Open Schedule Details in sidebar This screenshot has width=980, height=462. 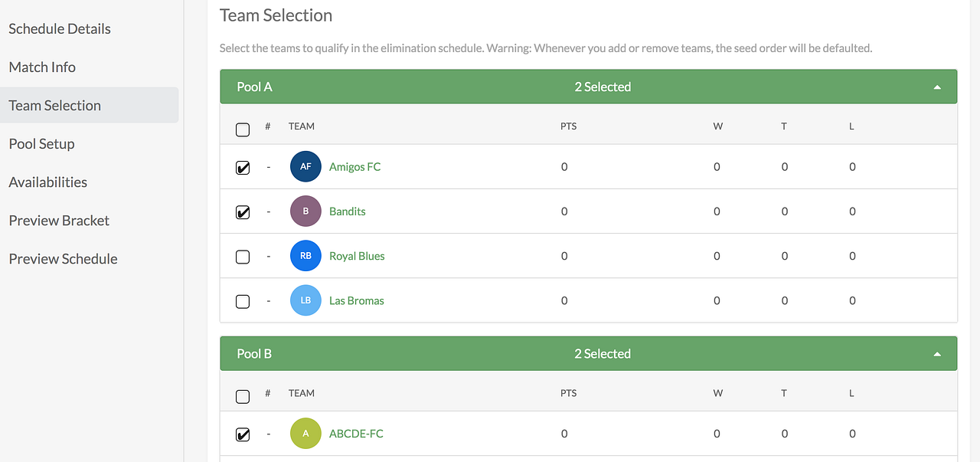pyautogui.click(x=60, y=29)
